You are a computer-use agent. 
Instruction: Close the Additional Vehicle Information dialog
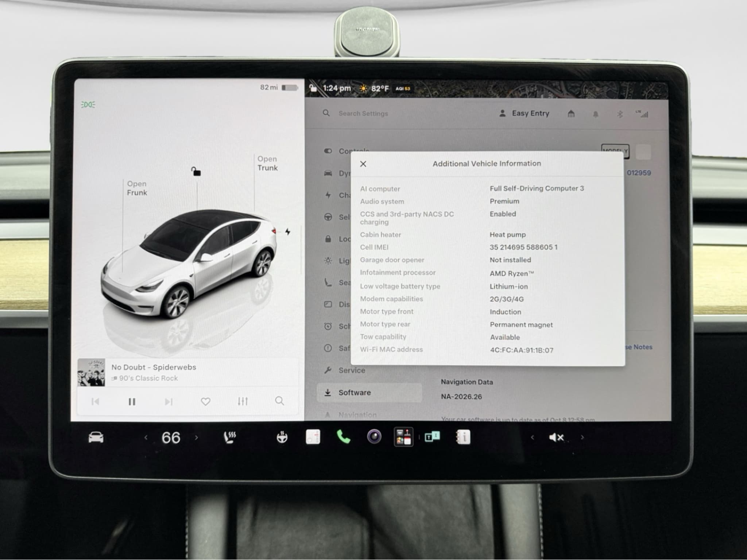(363, 164)
